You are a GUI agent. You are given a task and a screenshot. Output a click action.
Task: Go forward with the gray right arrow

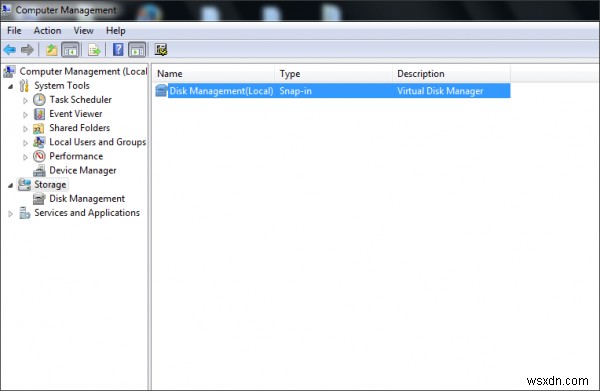(x=27, y=50)
